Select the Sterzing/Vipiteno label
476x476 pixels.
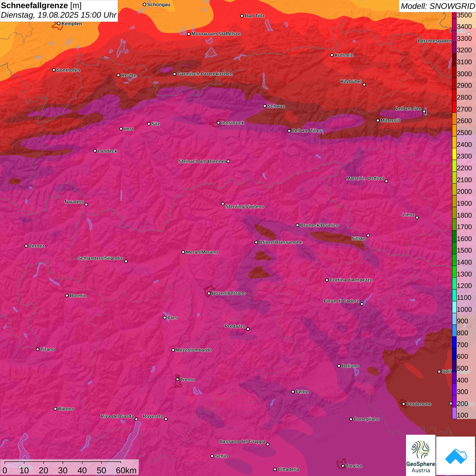pos(245,206)
